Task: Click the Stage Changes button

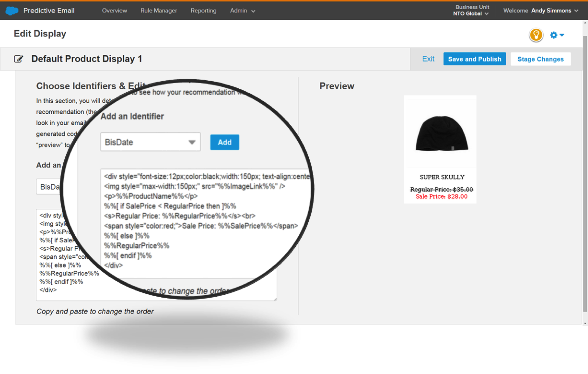Action: point(540,59)
